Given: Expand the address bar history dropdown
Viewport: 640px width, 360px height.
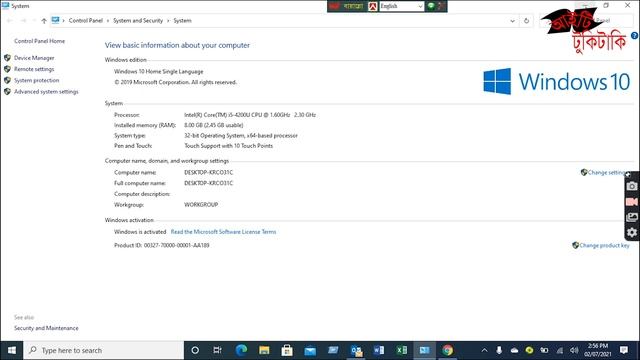Looking at the screenshot, I should pos(512,21).
